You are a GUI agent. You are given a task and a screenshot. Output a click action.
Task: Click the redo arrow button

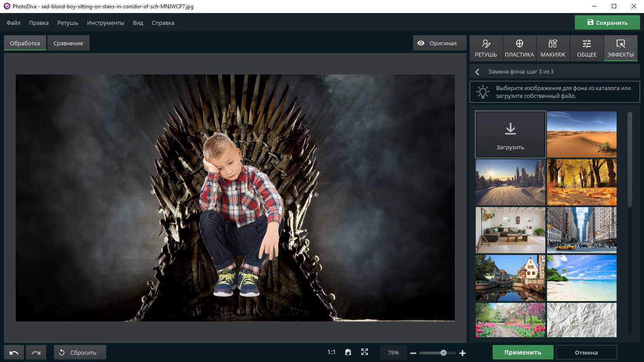(36, 352)
